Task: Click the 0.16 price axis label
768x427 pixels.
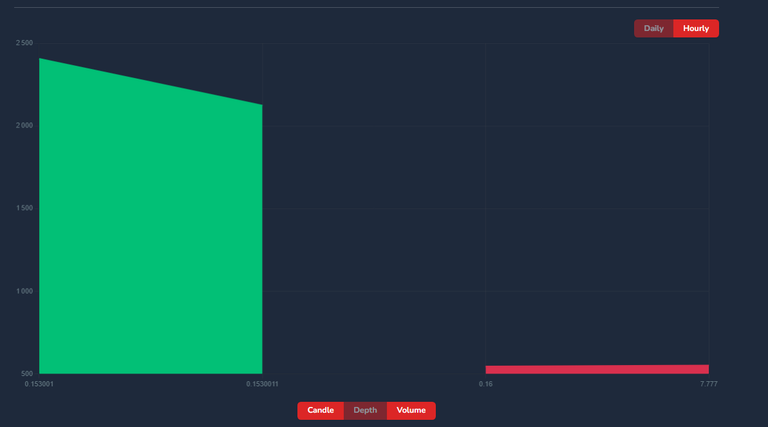Action: point(485,384)
